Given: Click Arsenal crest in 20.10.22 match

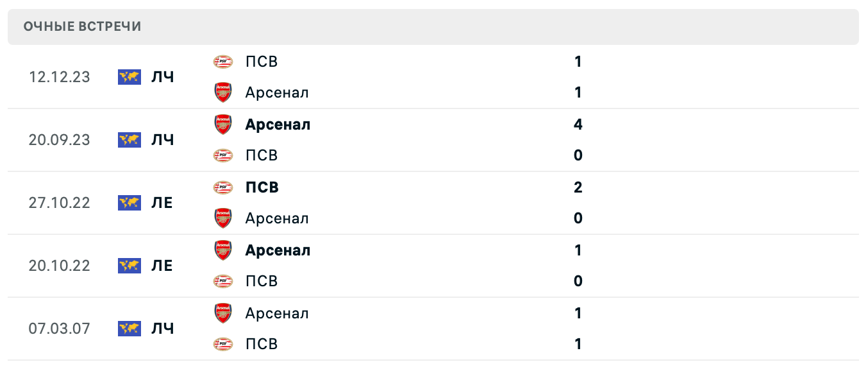Looking at the screenshot, I should [222, 250].
